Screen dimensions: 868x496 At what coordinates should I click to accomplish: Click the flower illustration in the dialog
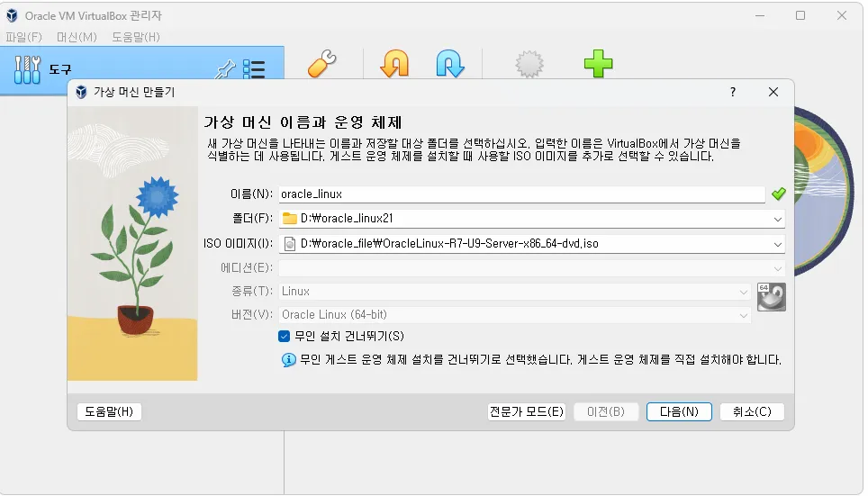pos(132,244)
